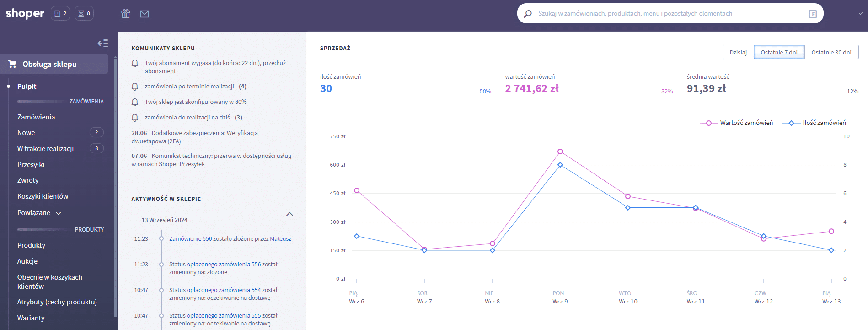Image resolution: width=868 pixels, height=330 pixels.
Task: Open customer Mateusz link
Action: [280, 239]
